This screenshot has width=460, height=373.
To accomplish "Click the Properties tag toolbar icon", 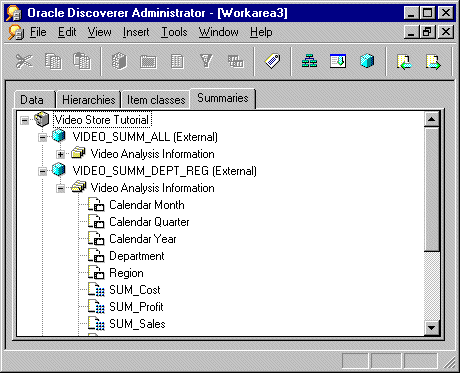I will [x=272, y=62].
